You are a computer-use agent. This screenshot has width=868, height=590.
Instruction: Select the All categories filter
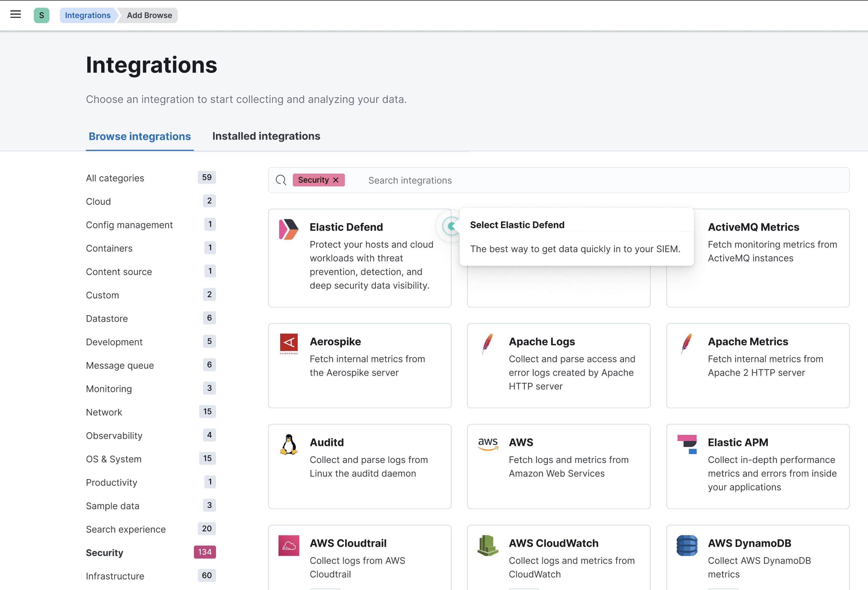pos(115,178)
